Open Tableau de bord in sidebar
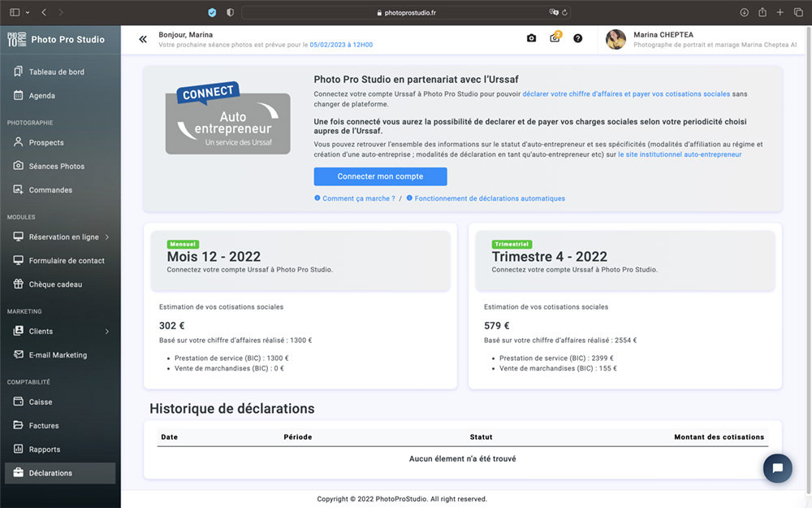This screenshot has width=812, height=508. [x=56, y=72]
